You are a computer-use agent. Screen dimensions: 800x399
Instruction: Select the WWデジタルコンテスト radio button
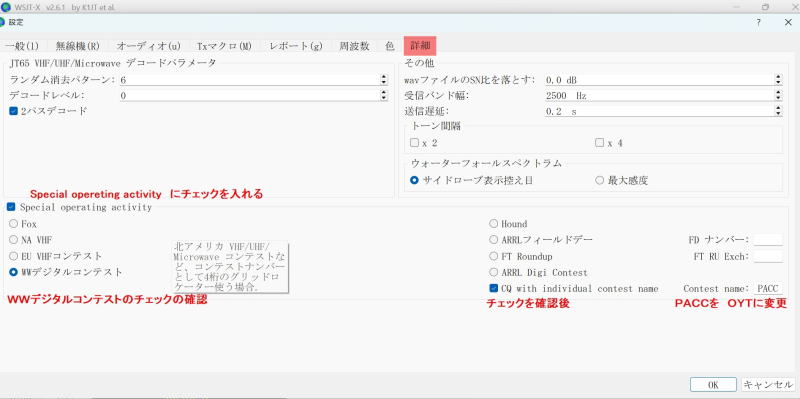point(14,272)
